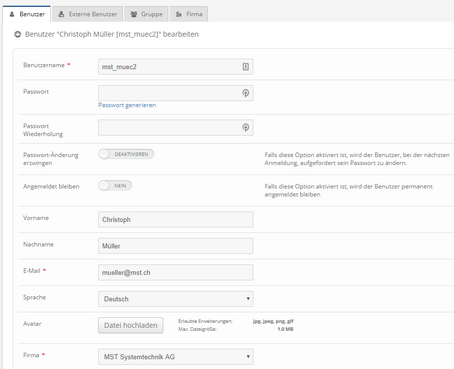Click the Max. Dateigröße label text
Viewport: 454px width, 369px height.
click(x=197, y=329)
